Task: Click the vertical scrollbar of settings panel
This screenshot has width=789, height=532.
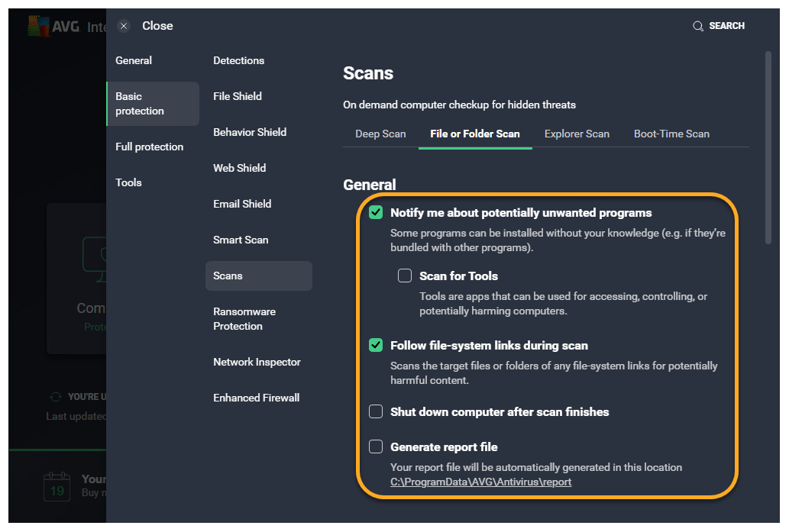Action: pyautogui.click(x=768, y=147)
